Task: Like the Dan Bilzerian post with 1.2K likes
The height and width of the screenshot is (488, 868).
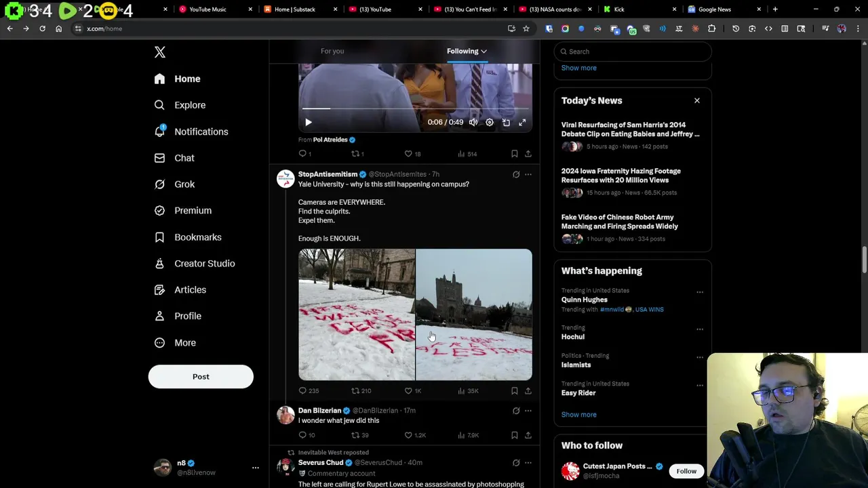Action: pyautogui.click(x=415, y=435)
